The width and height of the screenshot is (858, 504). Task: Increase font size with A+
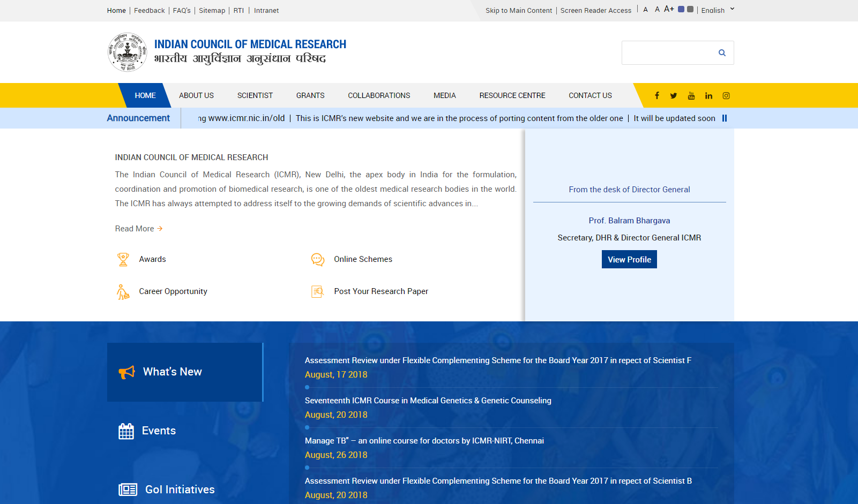point(669,9)
